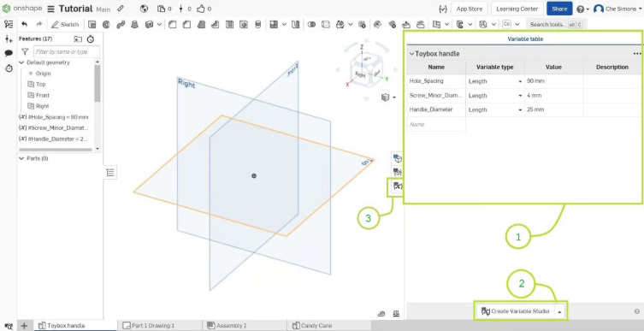Image resolution: width=644 pixels, height=331 pixels.
Task: Click the document link icon
Action: [x=121, y=9]
